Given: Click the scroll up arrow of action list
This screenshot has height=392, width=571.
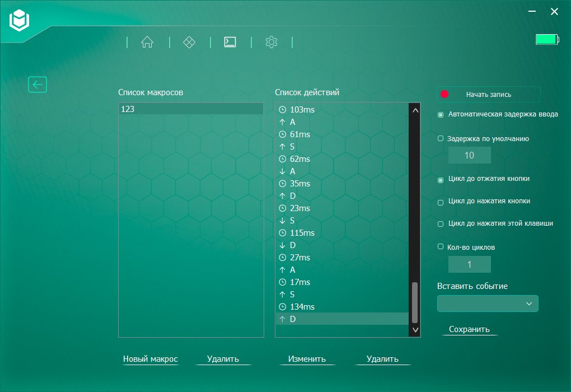Looking at the screenshot, I should [x=415, y=110].
